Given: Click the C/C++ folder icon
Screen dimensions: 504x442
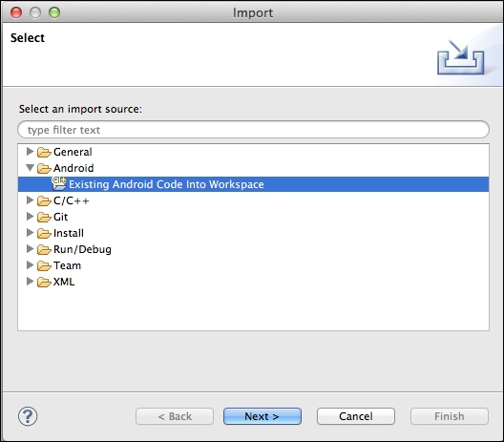Looking at the screenshot, I should coord(44,200).
